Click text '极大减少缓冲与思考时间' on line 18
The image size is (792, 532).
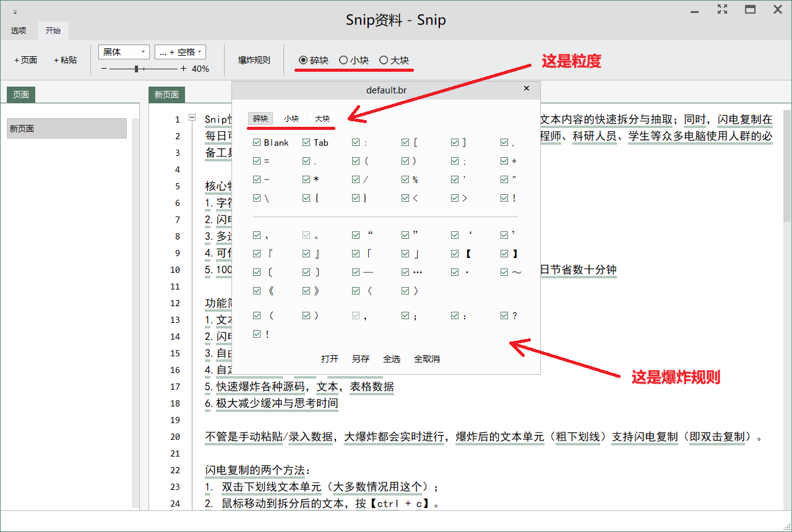pos(277,403)
